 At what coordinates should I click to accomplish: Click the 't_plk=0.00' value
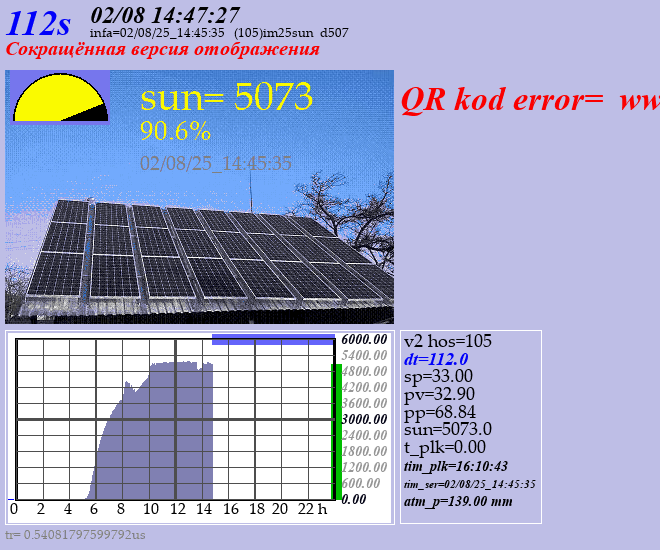(x=445, y=447)
